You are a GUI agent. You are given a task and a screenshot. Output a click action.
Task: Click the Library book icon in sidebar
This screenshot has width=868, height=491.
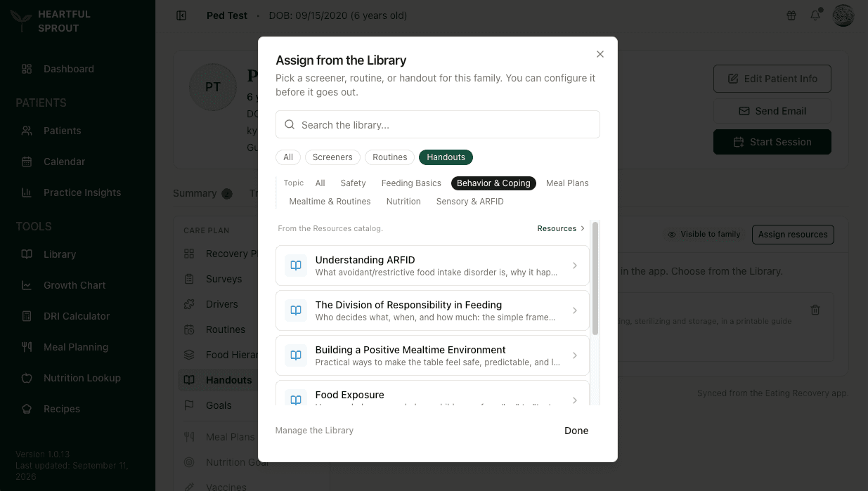tap(27, 254)
